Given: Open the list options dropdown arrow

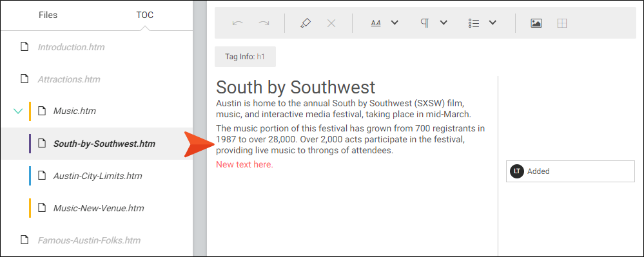Looking at the screenshot, I should point(493,23).
